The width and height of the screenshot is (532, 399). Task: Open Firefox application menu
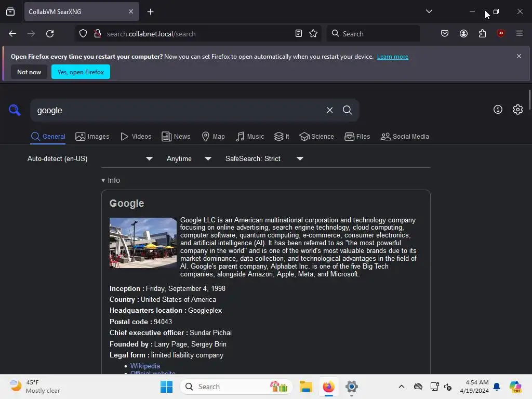tap(519, 33)
